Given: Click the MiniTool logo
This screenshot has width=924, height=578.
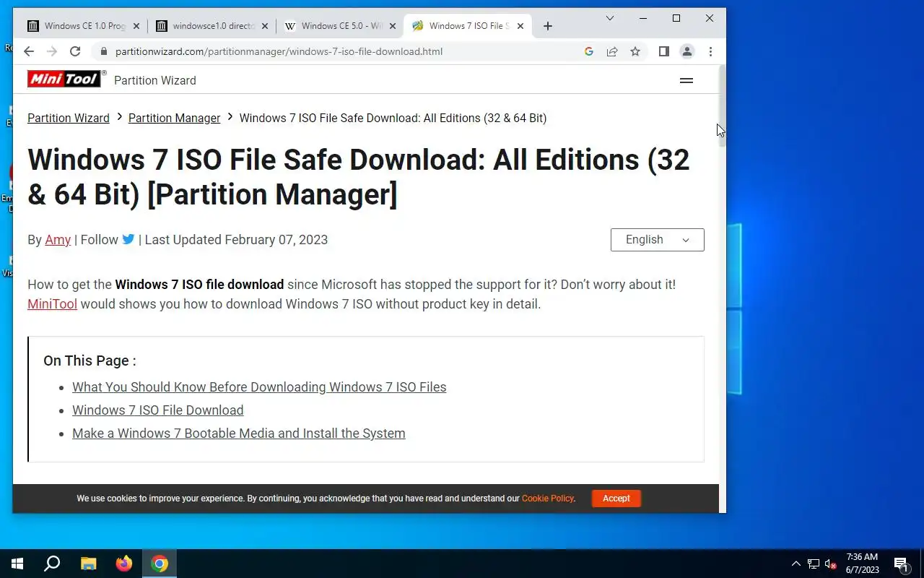Looking at the screenshot, I should pos(65,79).
